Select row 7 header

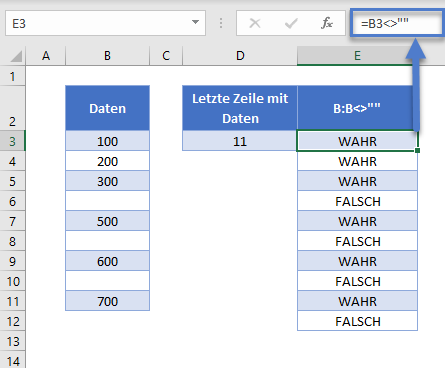(x=12, y=221)
